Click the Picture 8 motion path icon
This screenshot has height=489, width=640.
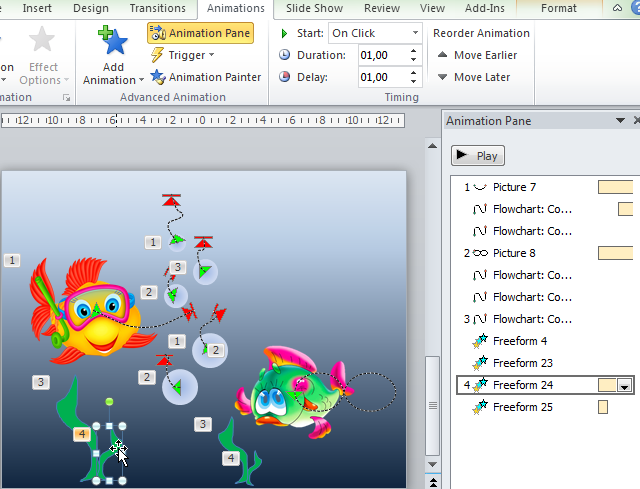coord(480,253)
